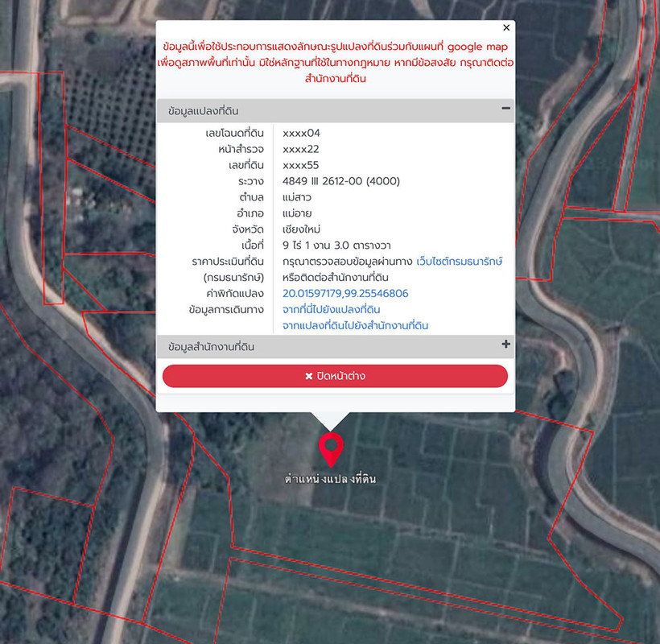Click the ข้อมูลแปลงที่ดิน header label
The image size is (660, 644).
[204, 111]
